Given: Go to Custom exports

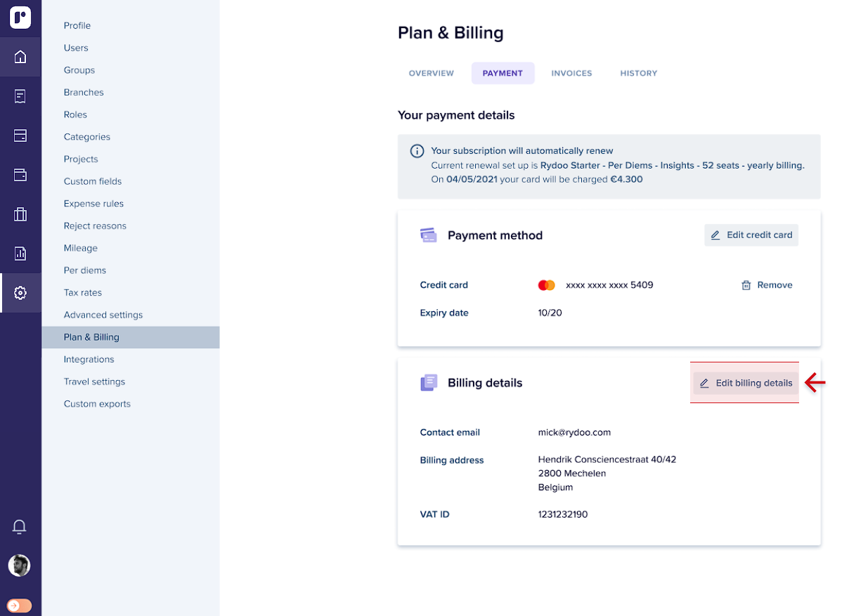Looking at the screenshot, I should [97, 404].
